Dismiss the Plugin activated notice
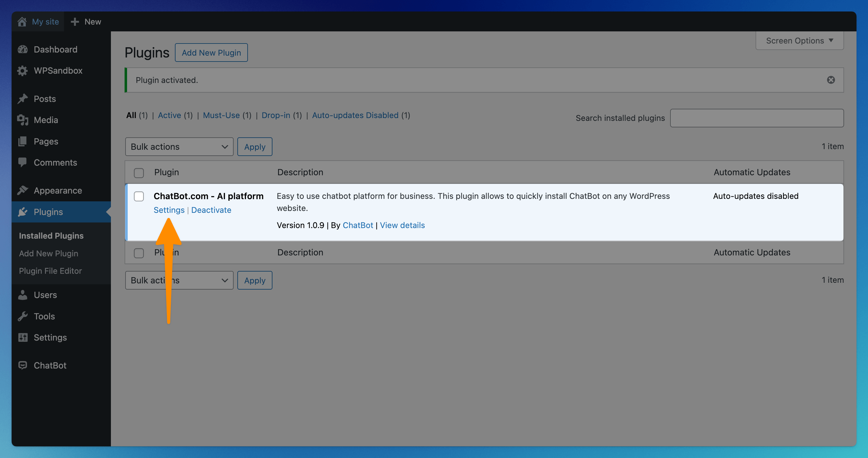 click(831, 80)
